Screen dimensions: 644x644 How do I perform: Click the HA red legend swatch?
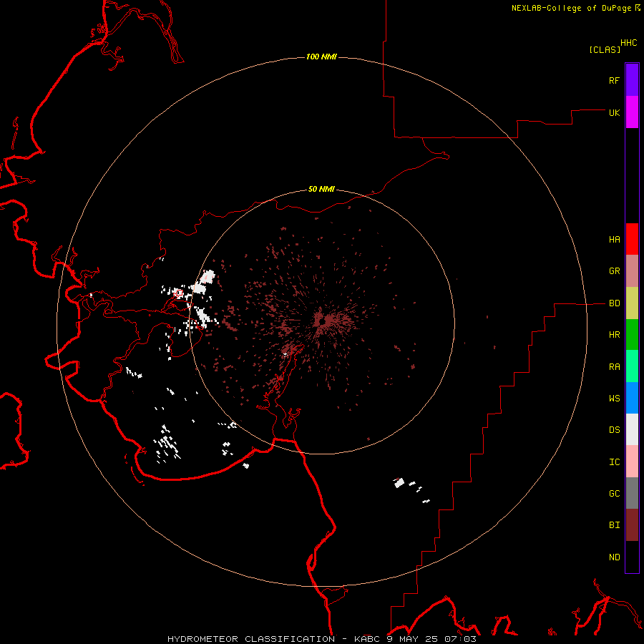[x=632, y=239]
